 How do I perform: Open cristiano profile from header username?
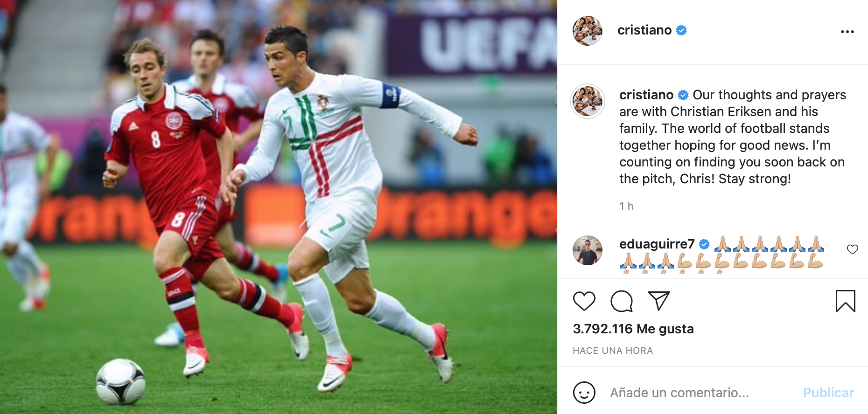pos(644,30)
